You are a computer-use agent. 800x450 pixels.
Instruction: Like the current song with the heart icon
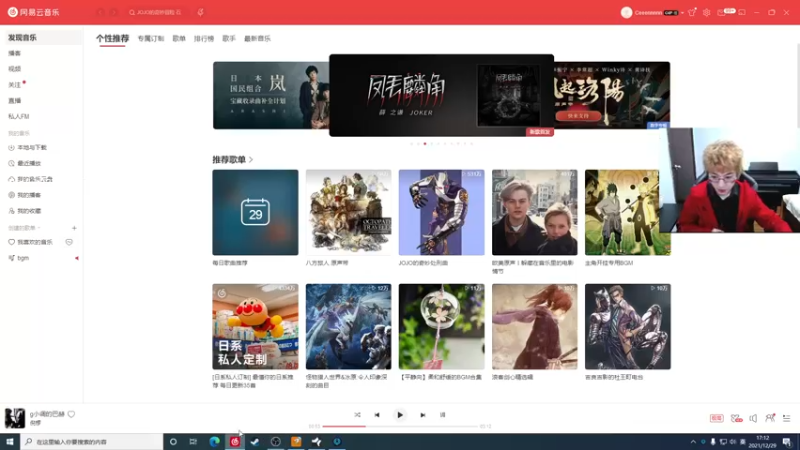click(x=71, y=414)
